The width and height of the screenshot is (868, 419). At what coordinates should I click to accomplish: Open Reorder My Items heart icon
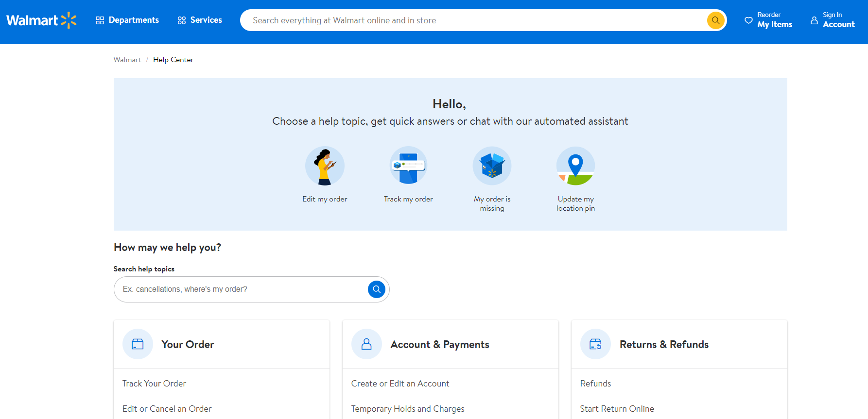[748, 20]
